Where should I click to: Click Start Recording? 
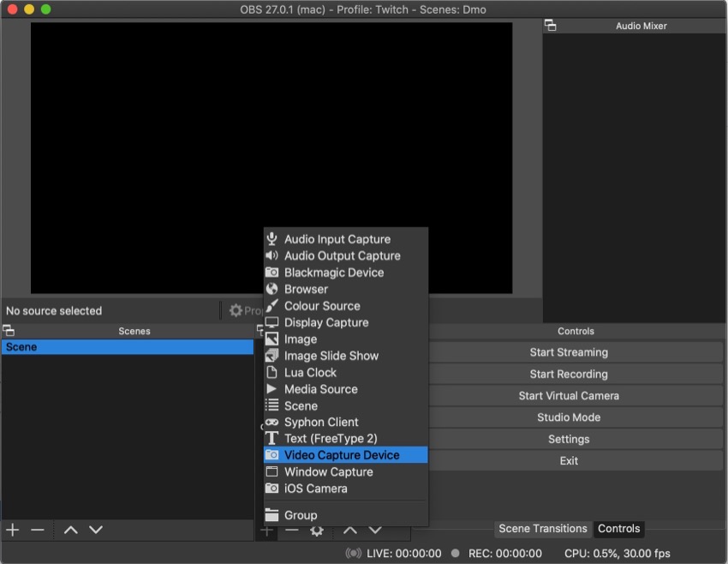(569, 375)
